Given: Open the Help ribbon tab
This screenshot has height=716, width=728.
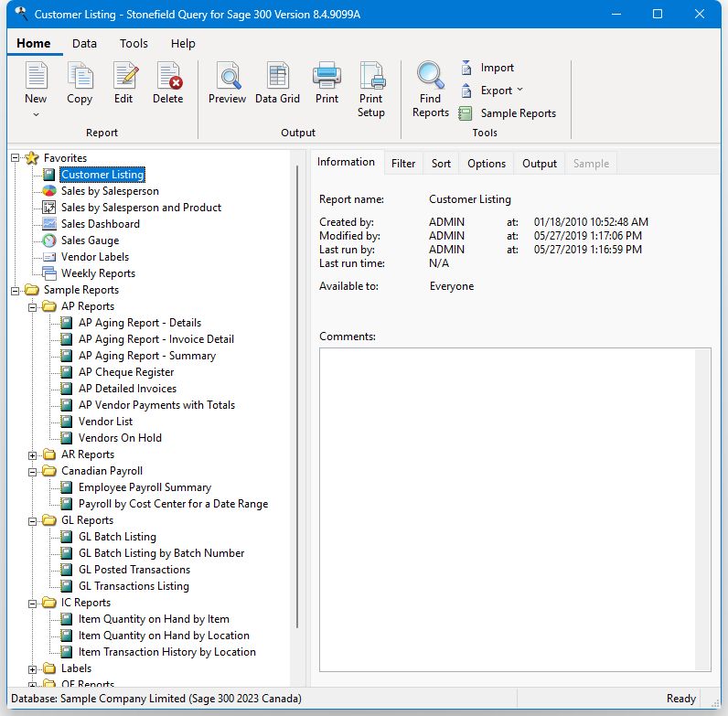Looking at the screenshot, I should [183, 44].
